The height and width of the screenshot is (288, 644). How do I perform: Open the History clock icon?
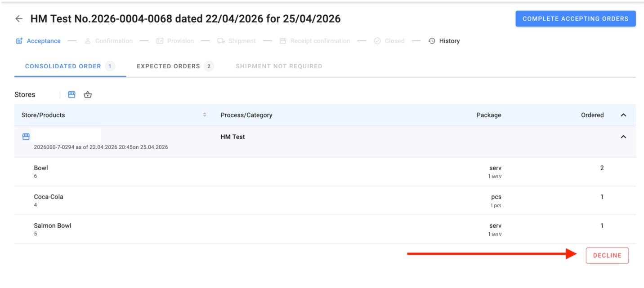click(432, 41)
